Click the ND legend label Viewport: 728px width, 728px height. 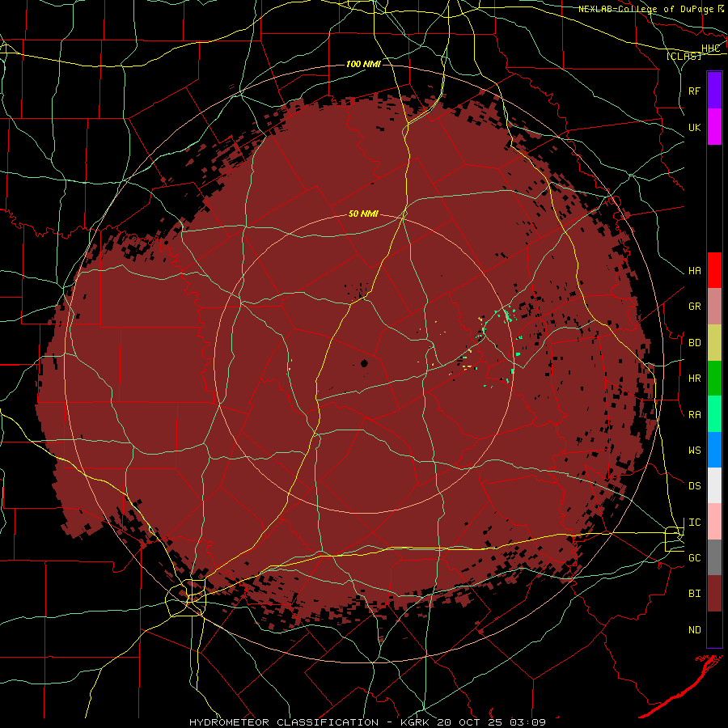pyautogui.click(x=694, y=630)
